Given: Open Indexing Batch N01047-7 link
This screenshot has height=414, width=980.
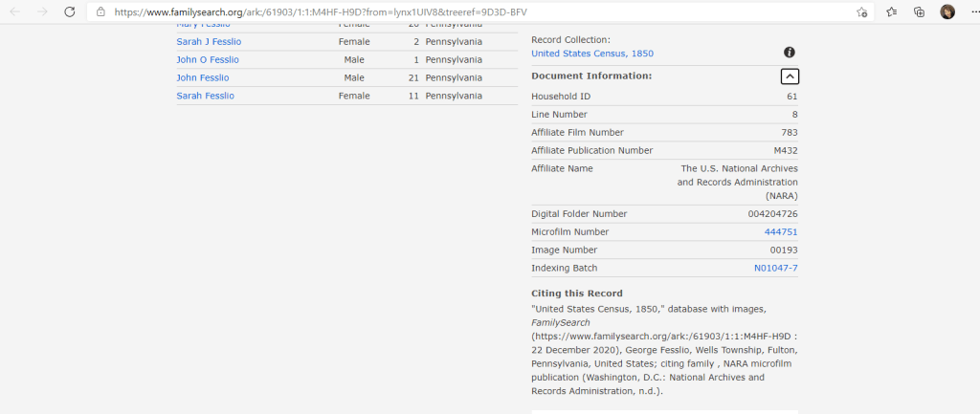Looking at the screenshot, I should pos(775,269).
